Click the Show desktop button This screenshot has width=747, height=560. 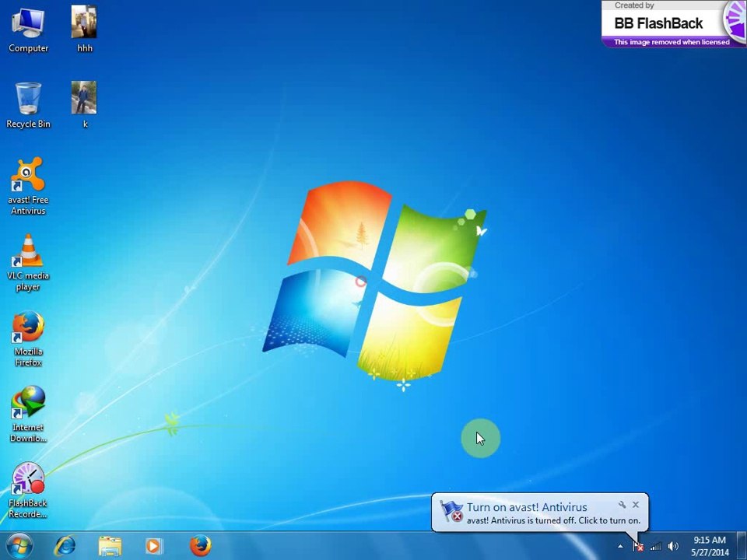(742, 546)
